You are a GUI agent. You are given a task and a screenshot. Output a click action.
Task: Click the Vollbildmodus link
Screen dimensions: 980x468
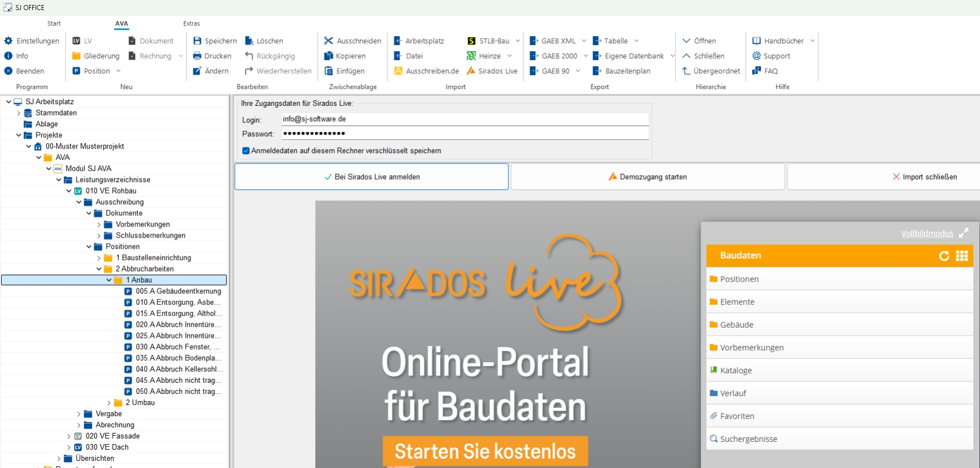pos(927,233)
